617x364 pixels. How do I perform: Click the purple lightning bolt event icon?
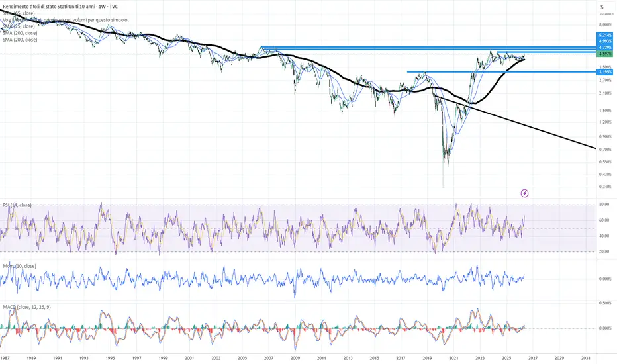[524, 193]
